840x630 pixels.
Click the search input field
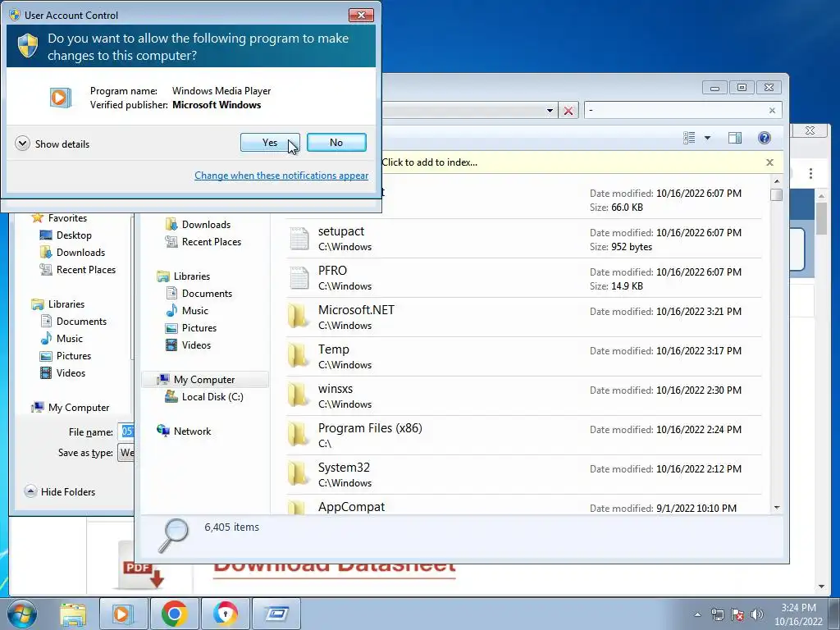pos(676,111)
